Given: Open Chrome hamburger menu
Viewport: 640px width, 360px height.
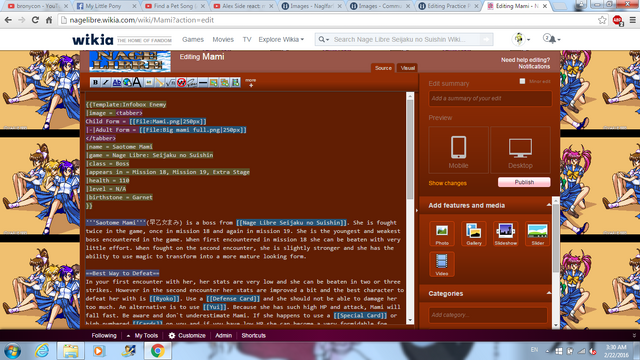Looking at the screenshot, I should [x=632, y=20].
